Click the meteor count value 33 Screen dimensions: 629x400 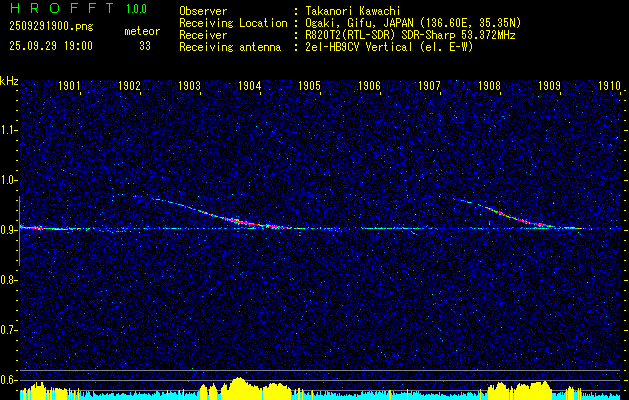[x=146, y=46]
